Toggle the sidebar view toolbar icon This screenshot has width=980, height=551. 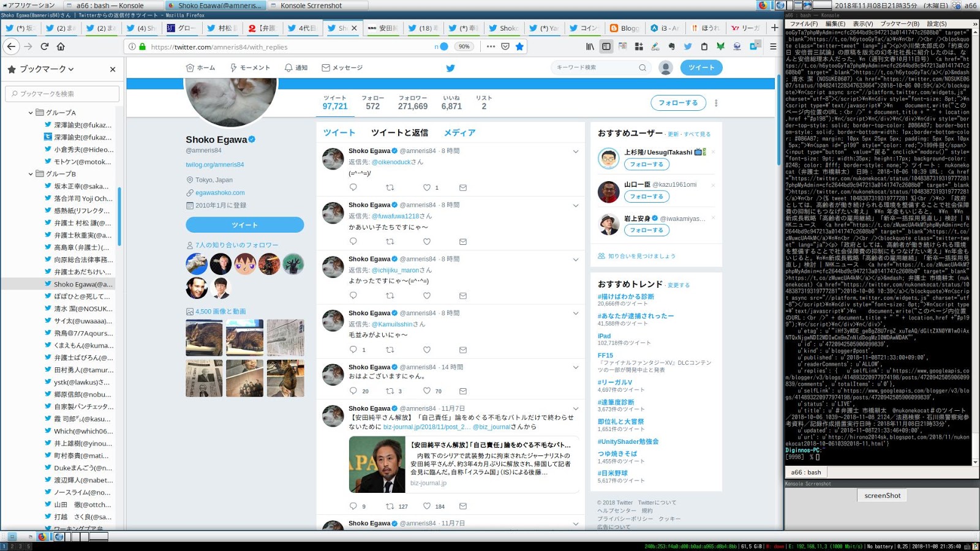click(x=606, y=47)
